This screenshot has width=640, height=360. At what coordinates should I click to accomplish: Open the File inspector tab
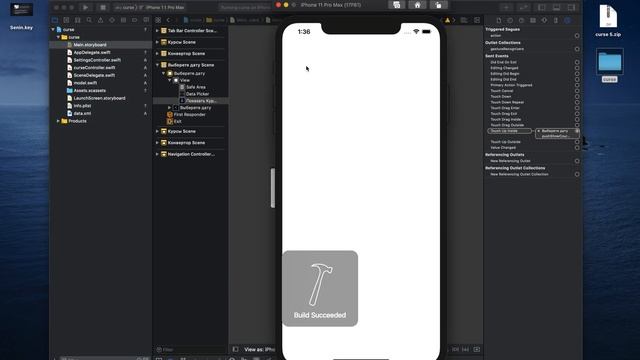499,20
